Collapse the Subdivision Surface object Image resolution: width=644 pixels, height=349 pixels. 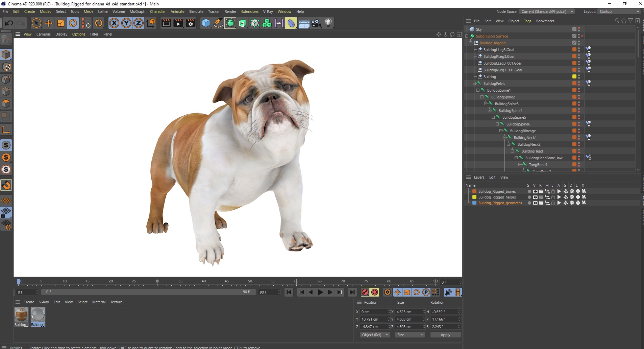click(x=467, y=36)
